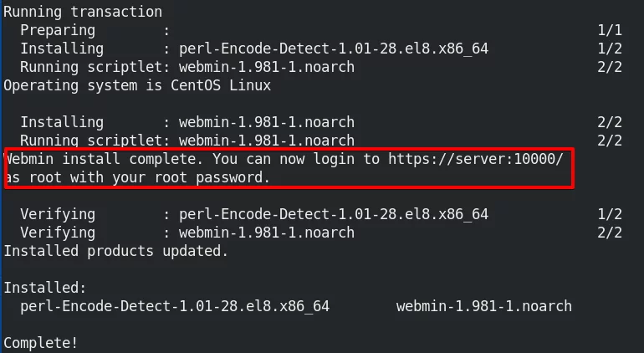This screenshot has height=353, width=644.
Task: Click 'as root with your root password' text
Action: pos(138,177)
